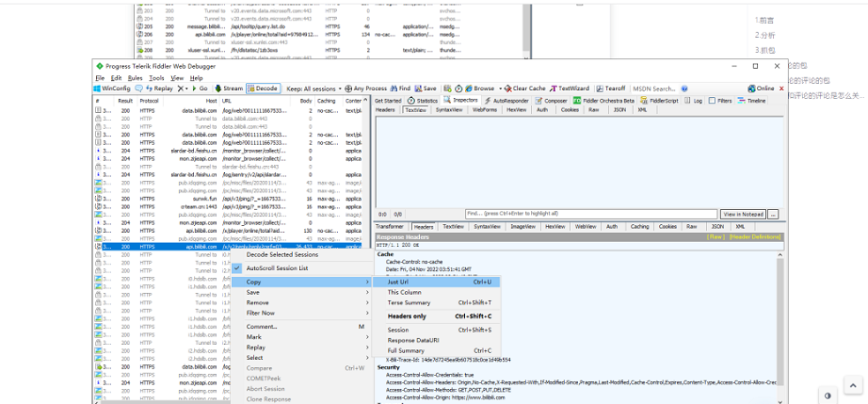Screen dimensions: 868x404
Task: Open the Tools menu
Action: [156, 78]
